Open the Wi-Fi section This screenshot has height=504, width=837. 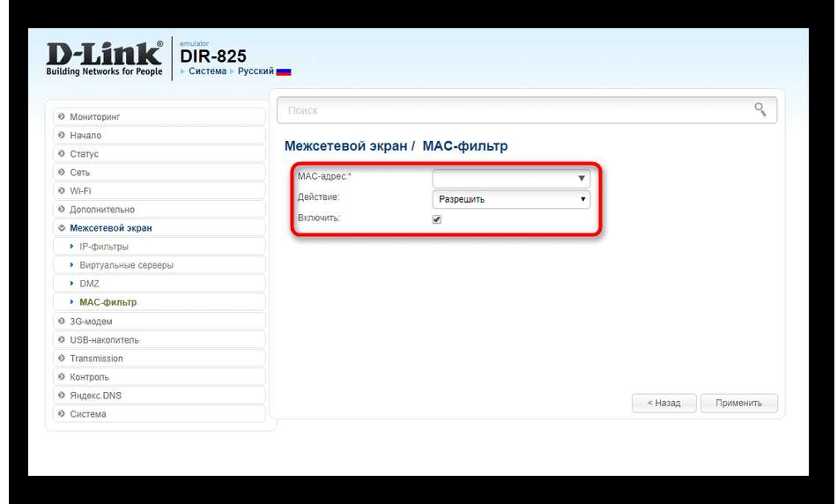click(159, 190)
